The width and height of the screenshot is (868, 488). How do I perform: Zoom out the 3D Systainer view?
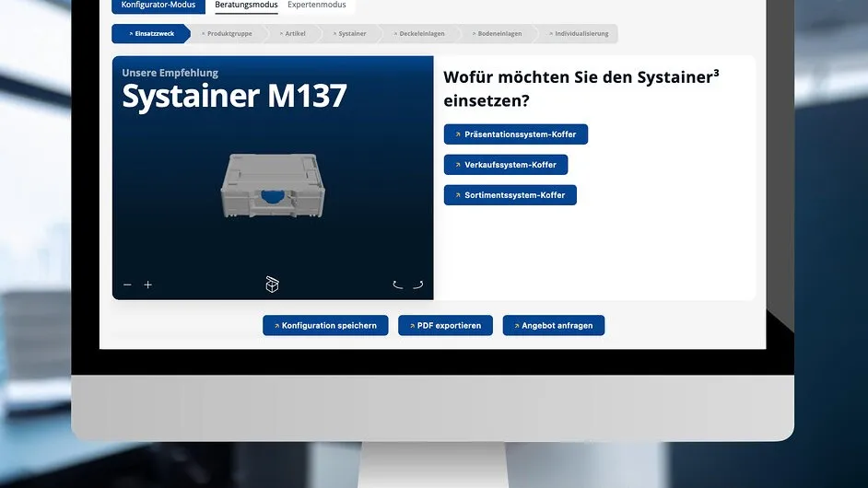[x=127, y=285]
